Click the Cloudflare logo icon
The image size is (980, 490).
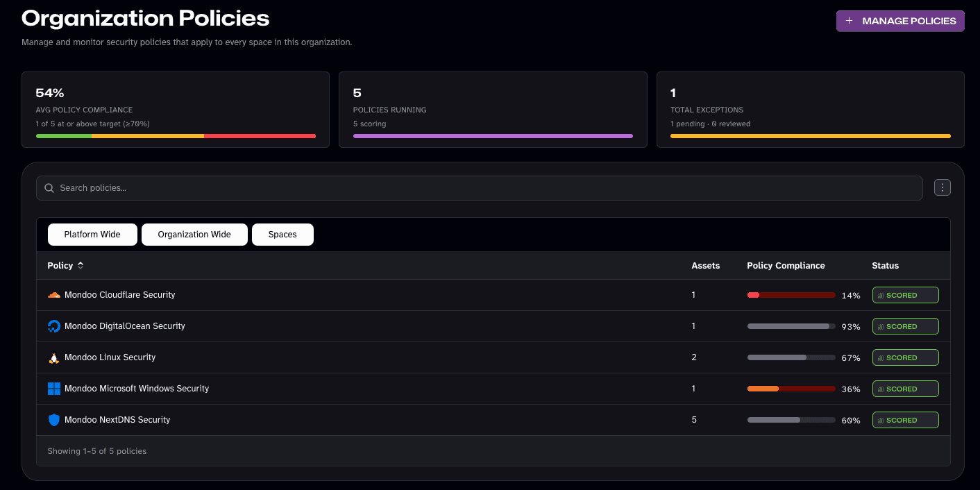coord(54,295)
